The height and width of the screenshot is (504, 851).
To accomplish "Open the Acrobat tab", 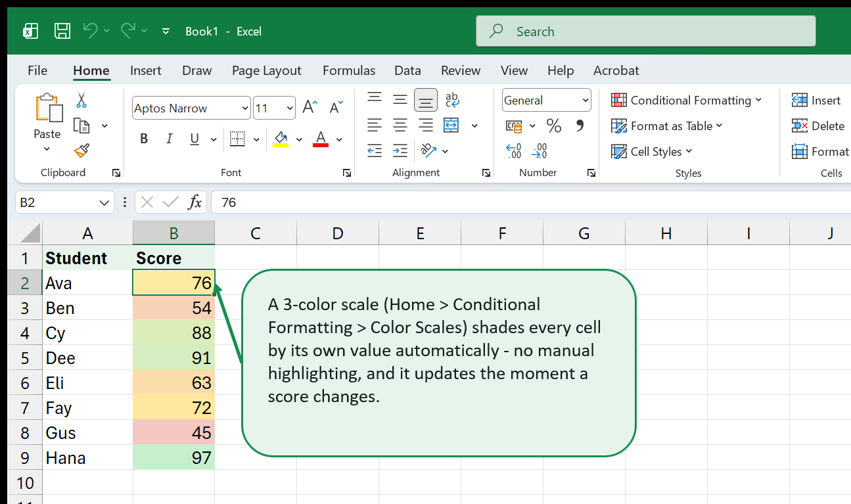I will [x=616, y=70].
